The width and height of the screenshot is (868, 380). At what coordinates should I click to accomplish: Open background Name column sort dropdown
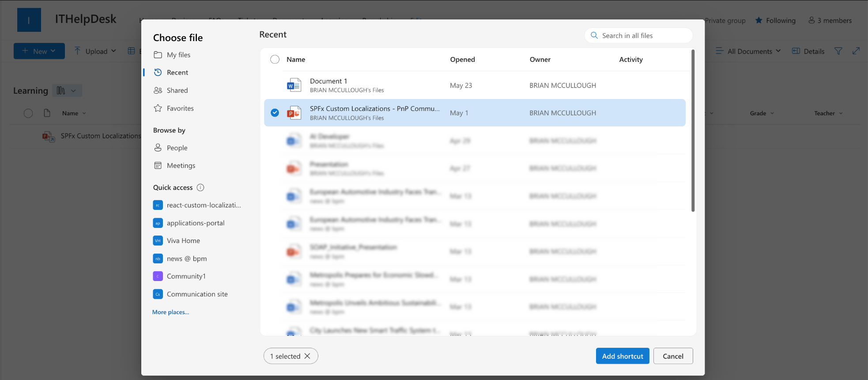[x=74, y=113]
